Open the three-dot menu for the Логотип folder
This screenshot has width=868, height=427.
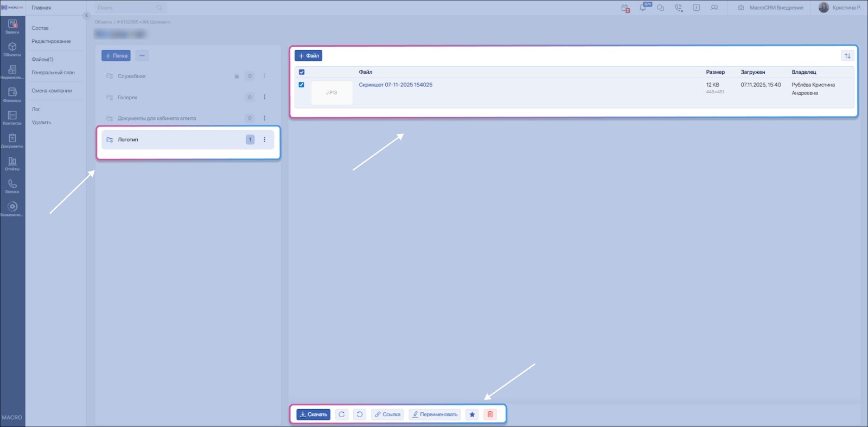click(x=265, y=139)
